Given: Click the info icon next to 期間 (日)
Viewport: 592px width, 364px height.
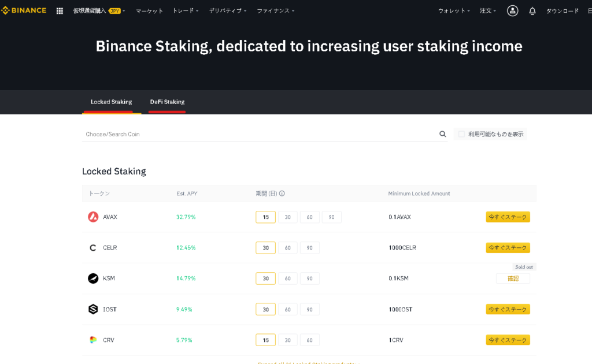Looking at the screenshot, I should [x=282, y=194].
